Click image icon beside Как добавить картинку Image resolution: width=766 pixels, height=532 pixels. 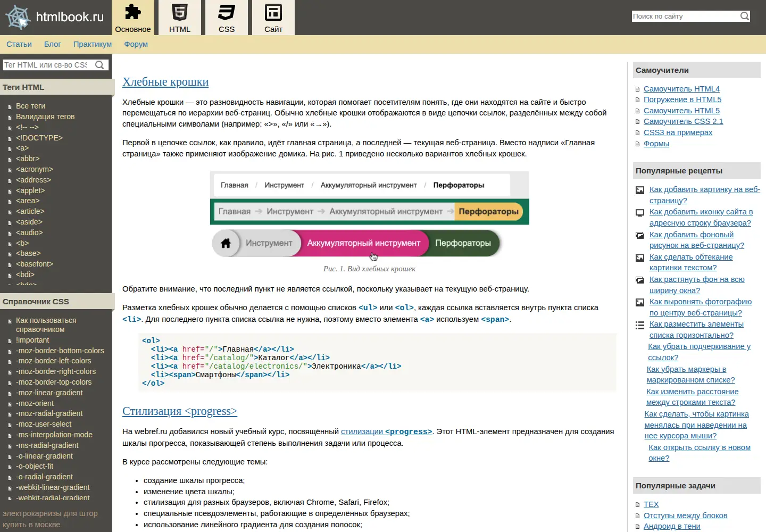tap(640, 190)
